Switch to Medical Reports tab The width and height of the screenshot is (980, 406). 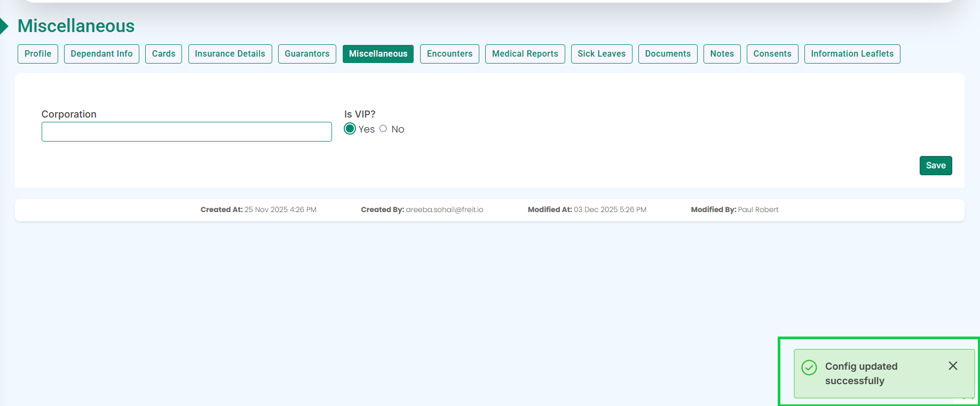[525, 54]
